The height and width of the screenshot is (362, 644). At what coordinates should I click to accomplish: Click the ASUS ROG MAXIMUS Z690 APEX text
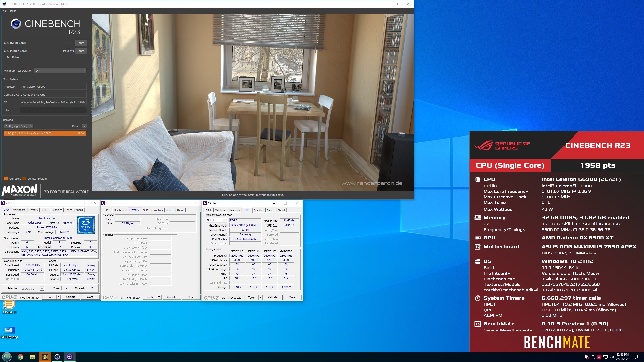pos(589,247)
